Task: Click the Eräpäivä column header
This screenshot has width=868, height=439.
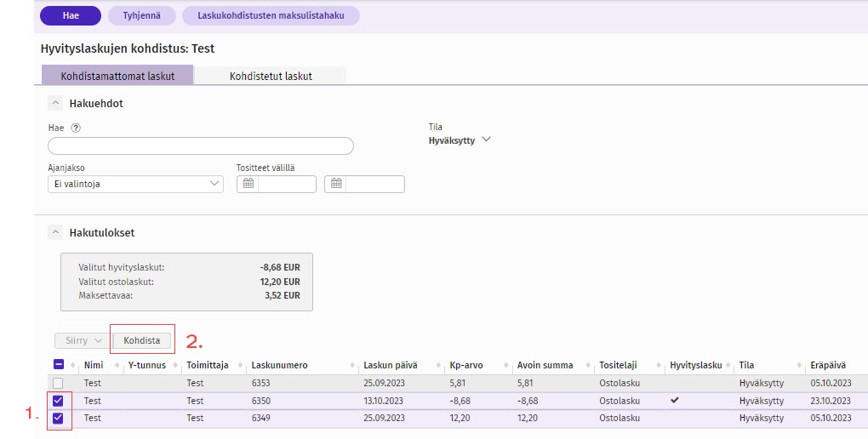Action: 828,365
